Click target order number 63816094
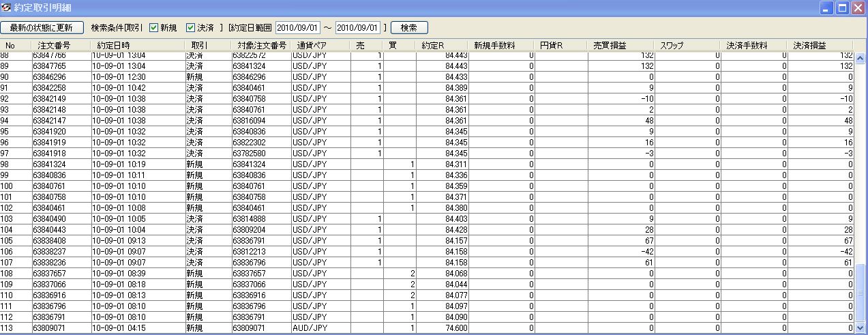The image size is (868, 335). (x=249, y=121)
